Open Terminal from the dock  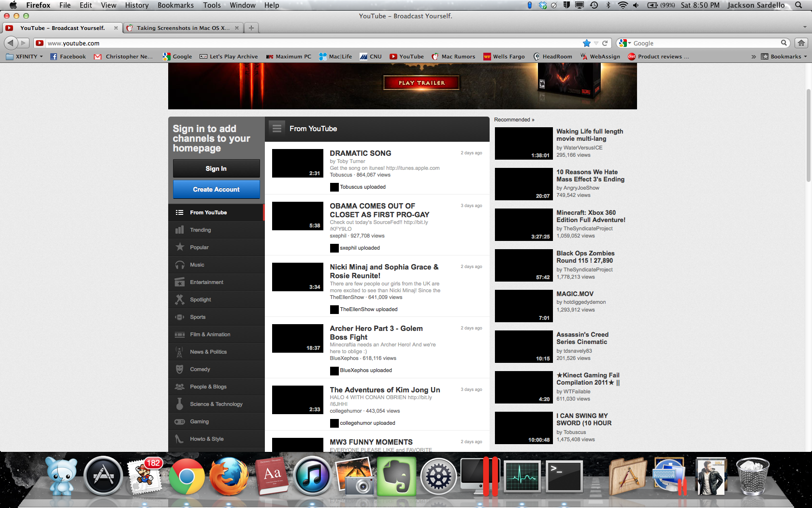pos(564,477)
